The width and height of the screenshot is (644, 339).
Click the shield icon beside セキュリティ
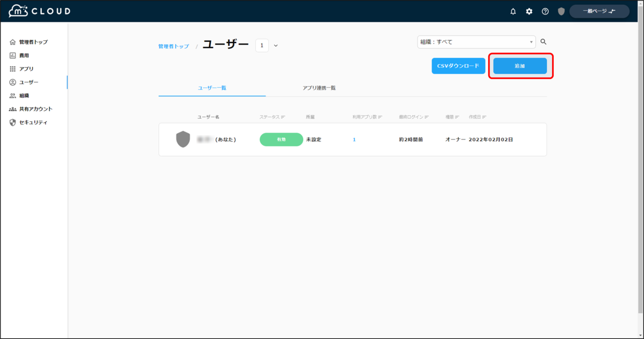click(13, 122)
